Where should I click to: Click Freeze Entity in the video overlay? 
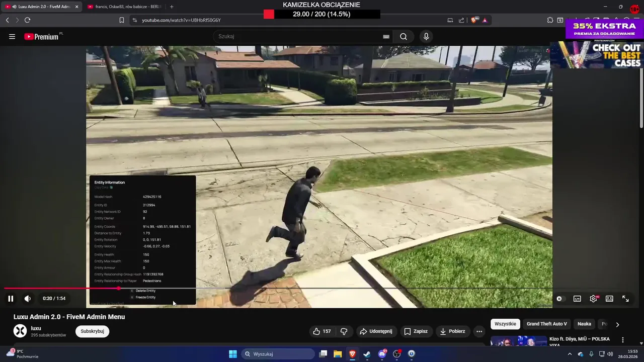click(145, 297)
